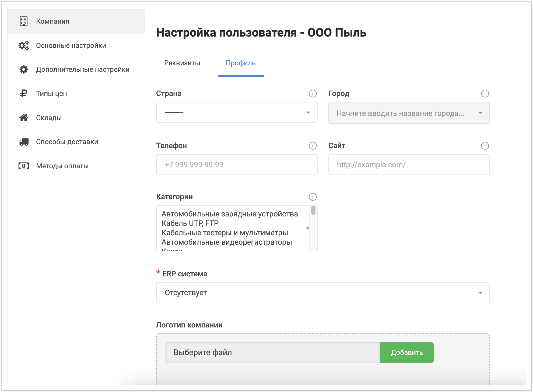Open the ERP система dropdown
533x392 pixels.
tap(322, 293)
